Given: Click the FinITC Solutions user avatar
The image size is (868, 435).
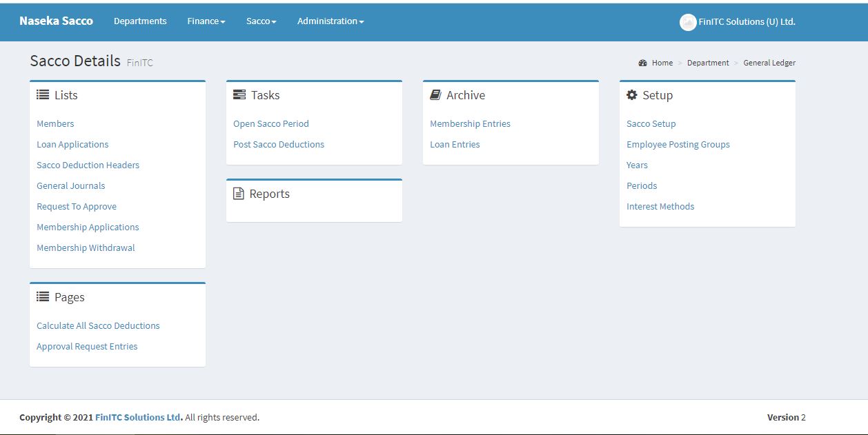Looking at the screenshot, I should point(687,22).
